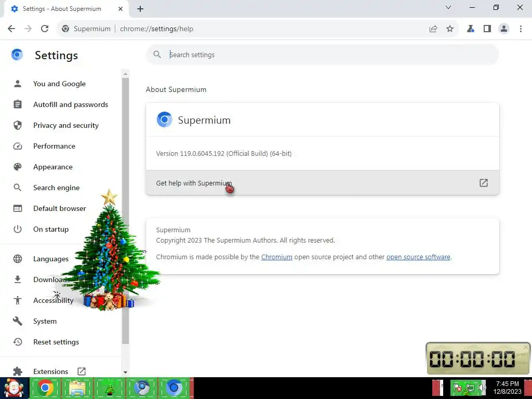Click the forward navigation arrow
The image size is (532, 399).
pyautogui.click(x=28, y=29)
